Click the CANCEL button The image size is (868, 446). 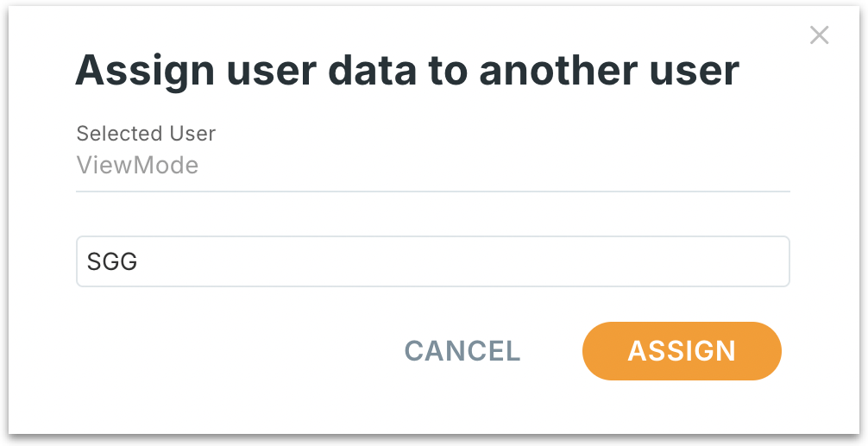[462, 350]
